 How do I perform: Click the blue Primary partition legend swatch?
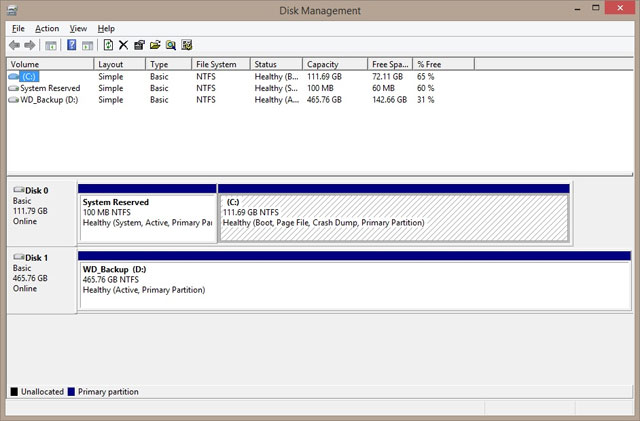70,392
